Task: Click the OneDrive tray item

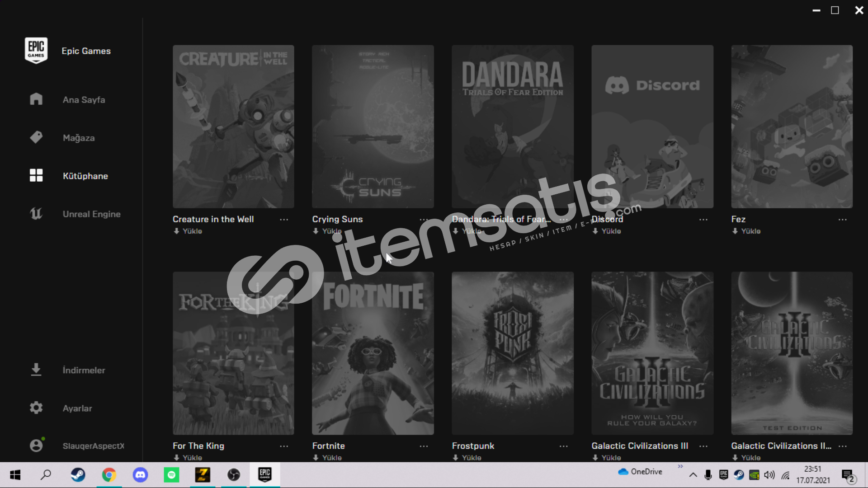Action: [640, 472]
